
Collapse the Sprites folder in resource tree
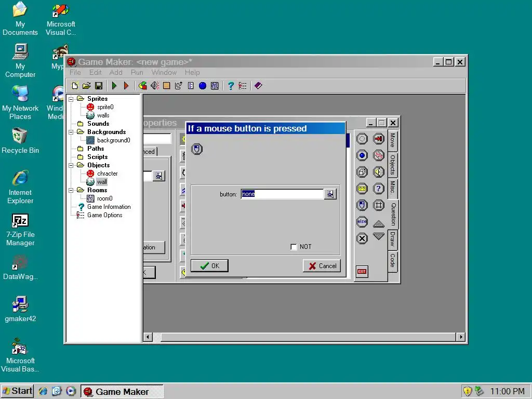click(x=71, y=99)
